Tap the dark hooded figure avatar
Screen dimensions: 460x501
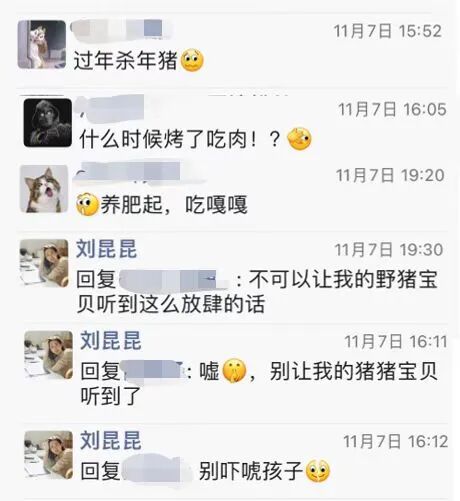[x=48, y=123]
